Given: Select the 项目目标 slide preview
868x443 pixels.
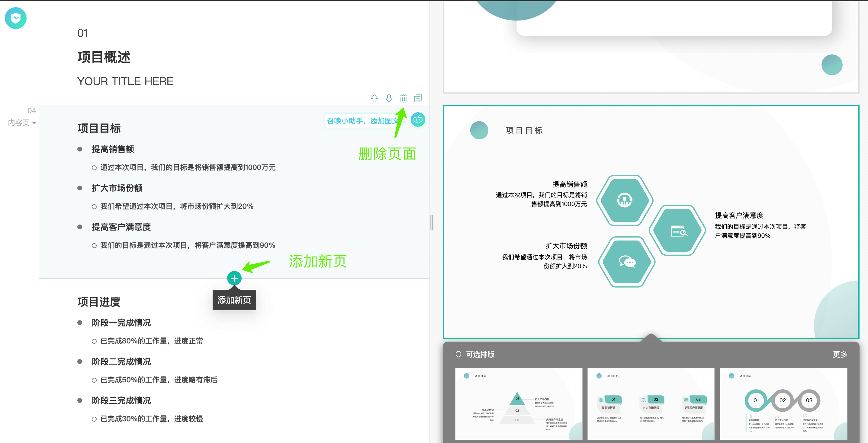Looking at the screenshot, I should 651,222.
